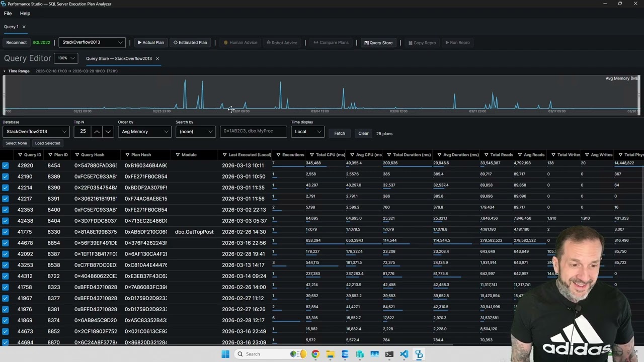This screenshot has height=362, width=644.
Task: Open Google Chrome from the taskbar
Action: (x=315, y=354)
